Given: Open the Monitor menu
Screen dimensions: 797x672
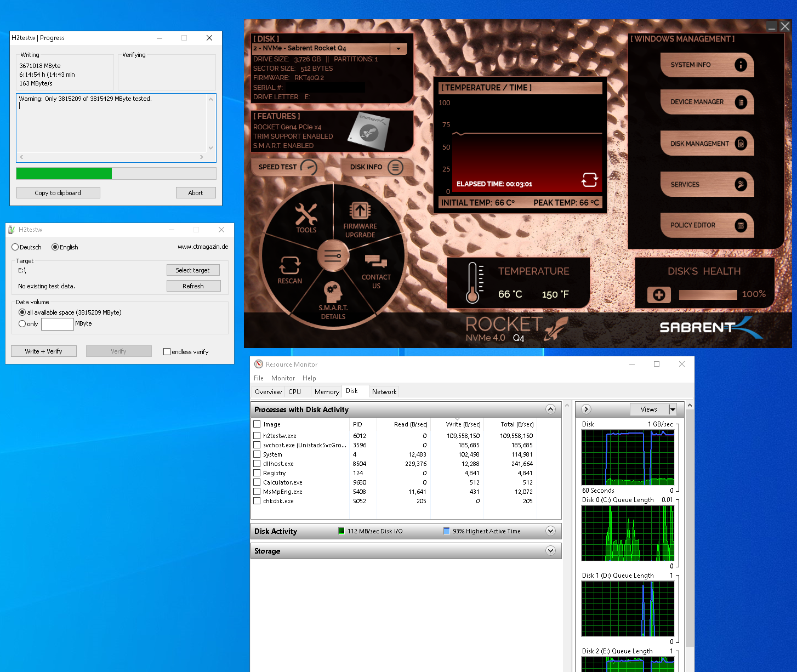Looking at the screenshot, I should tap(283, 378).
